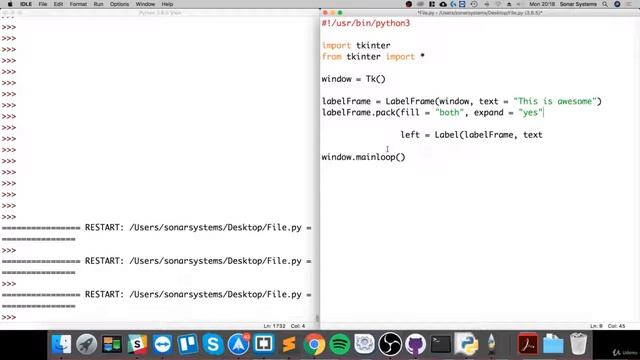The height and width of the screenshot is (360, 640).
Task: Click the shell window scrollbar
Action: [317, 317]
